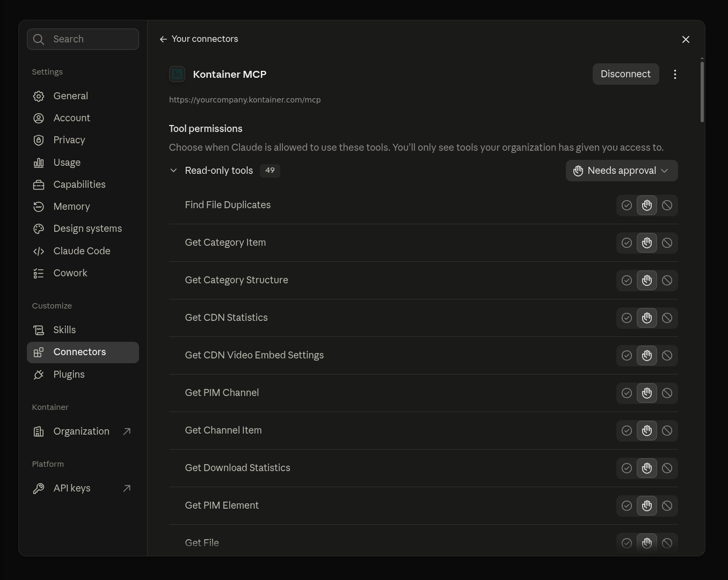Collapse the Read-only tools section
Screen dimensions: 728x580
tap(173, 171)
